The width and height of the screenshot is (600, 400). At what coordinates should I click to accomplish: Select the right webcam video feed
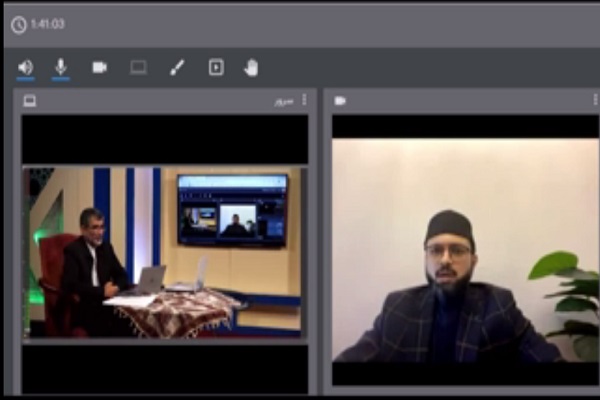(x=465, y=250)
